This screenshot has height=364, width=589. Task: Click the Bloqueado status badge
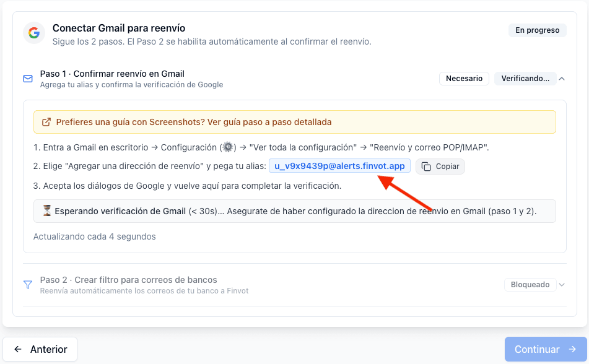[530, 285]
